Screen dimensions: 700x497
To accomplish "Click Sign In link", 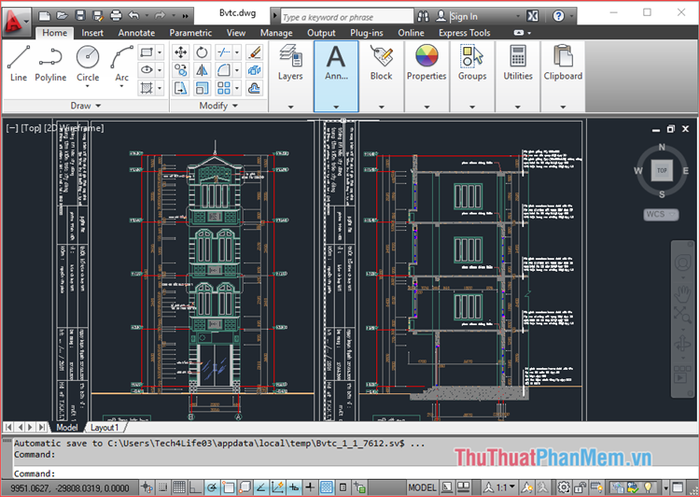I will 464,17.
